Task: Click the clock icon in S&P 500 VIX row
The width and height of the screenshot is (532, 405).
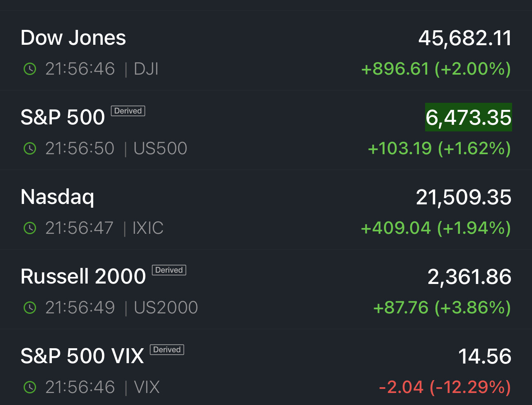Action: coord(30,387)
